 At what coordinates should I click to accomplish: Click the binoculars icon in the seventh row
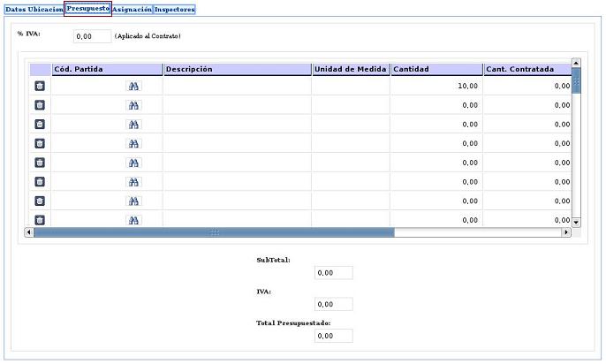tap(134, 201)
